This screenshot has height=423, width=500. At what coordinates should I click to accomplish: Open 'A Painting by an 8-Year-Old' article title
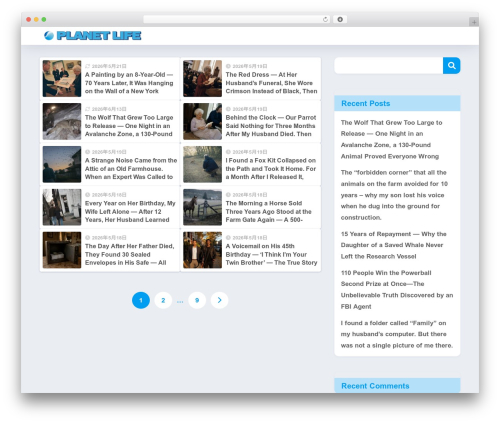point(129,83)
